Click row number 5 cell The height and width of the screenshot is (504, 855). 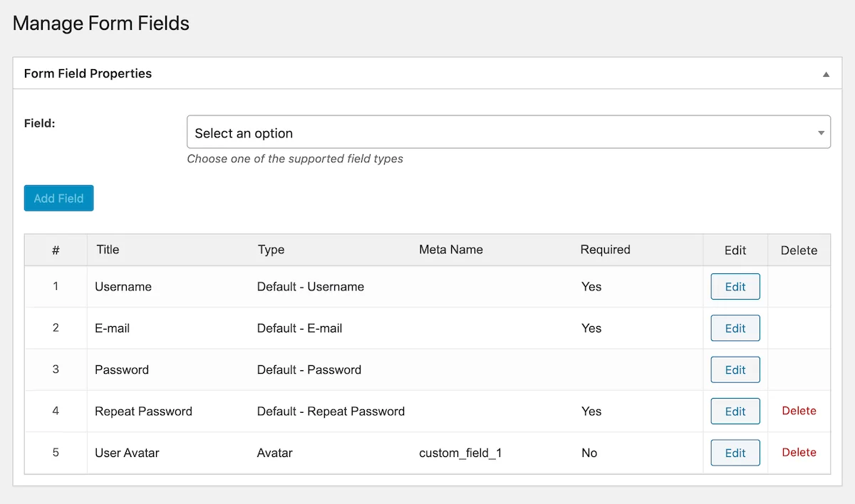click(x=56, y=452)
